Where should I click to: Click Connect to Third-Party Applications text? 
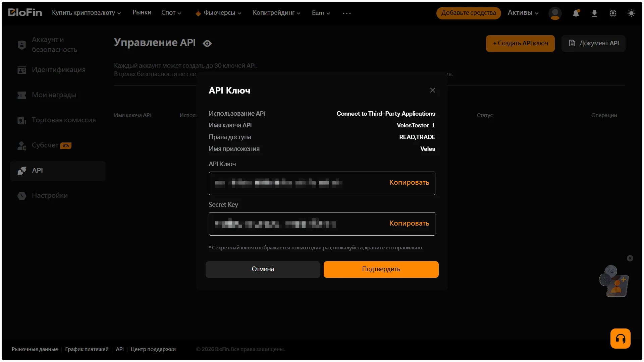386,114
